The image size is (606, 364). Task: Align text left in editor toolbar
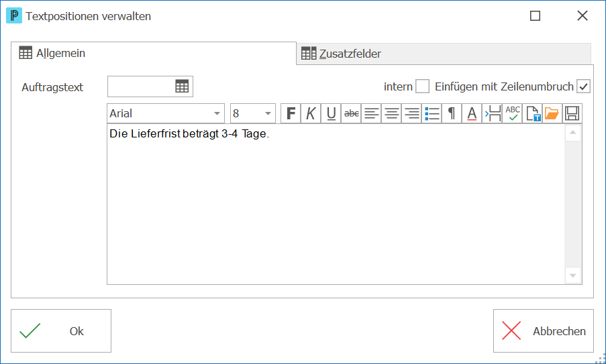click(x=371, y=113)
